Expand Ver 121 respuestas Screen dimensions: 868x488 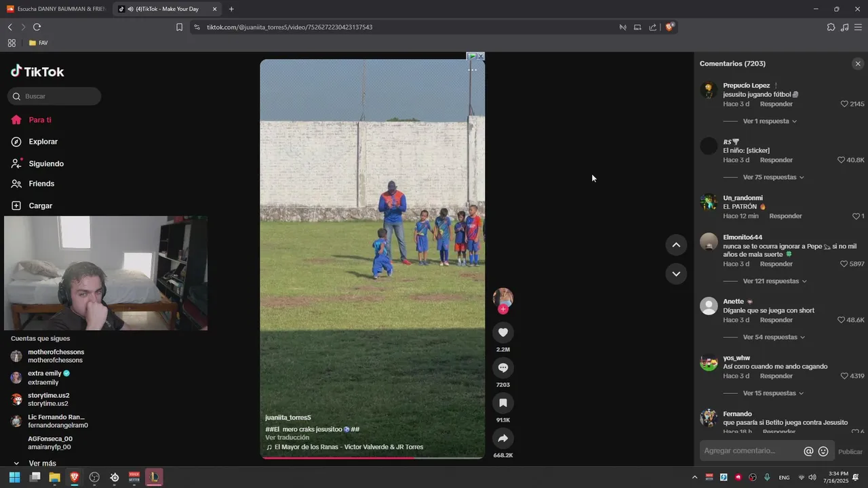775,281
